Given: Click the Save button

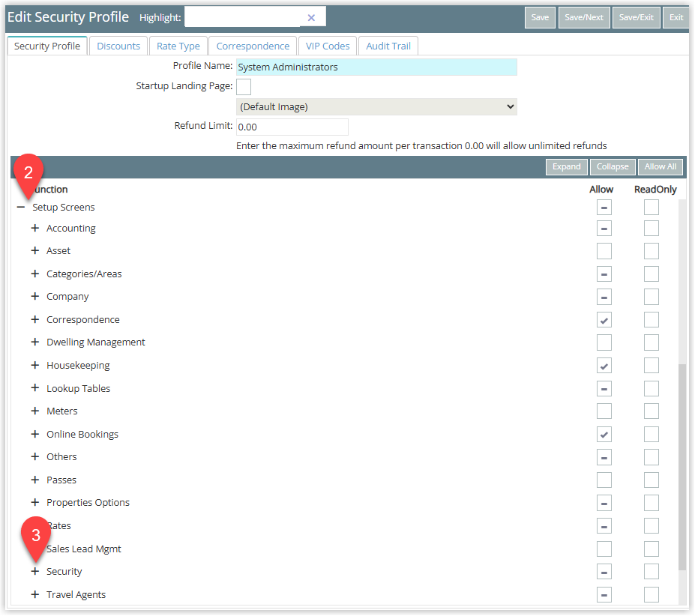Looking at the screenshot, I should (x=540, y=18).
